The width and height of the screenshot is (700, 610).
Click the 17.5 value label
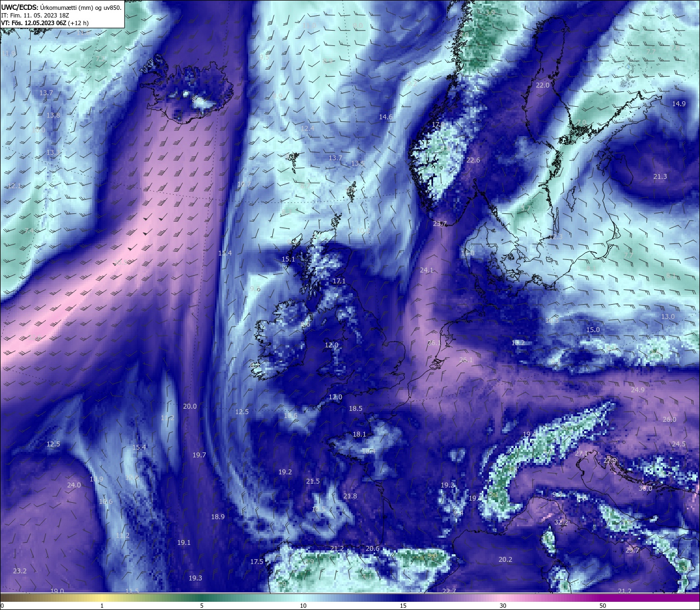click(x=257, y=561)
